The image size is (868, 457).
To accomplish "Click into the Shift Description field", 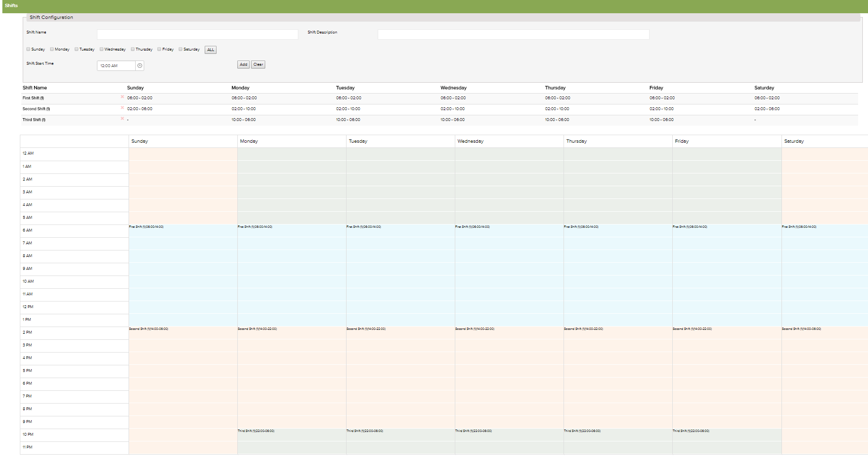I will pyautogui.click(x=513, y=34).
